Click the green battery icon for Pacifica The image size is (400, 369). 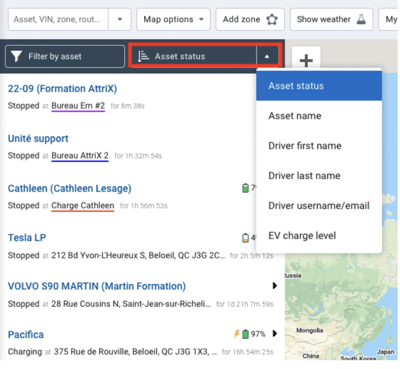pyautogui.click(x=246, y=334)
